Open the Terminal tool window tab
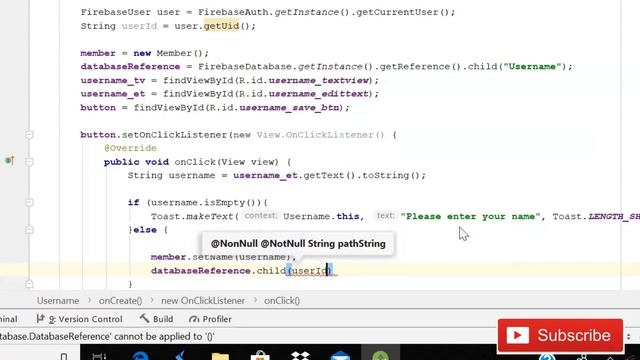 click(8, 319)
